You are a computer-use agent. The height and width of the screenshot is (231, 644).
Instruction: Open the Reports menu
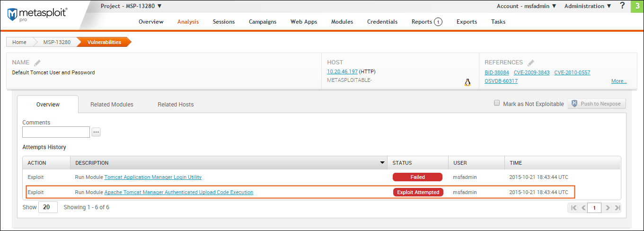pos(422,22)
